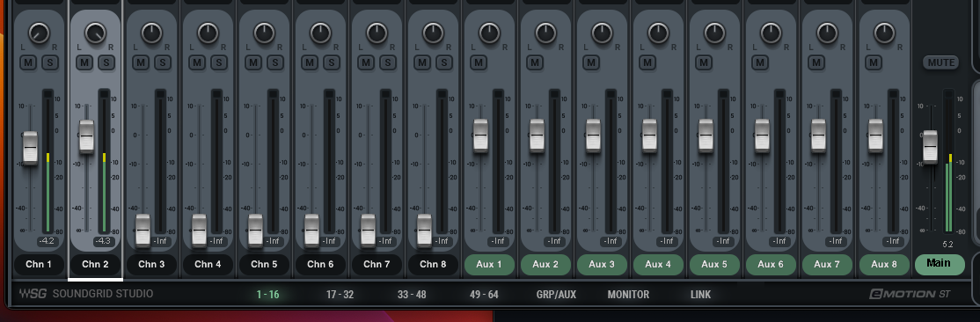
Task: Click the Main level value 5.2
Action: (948, 245)
